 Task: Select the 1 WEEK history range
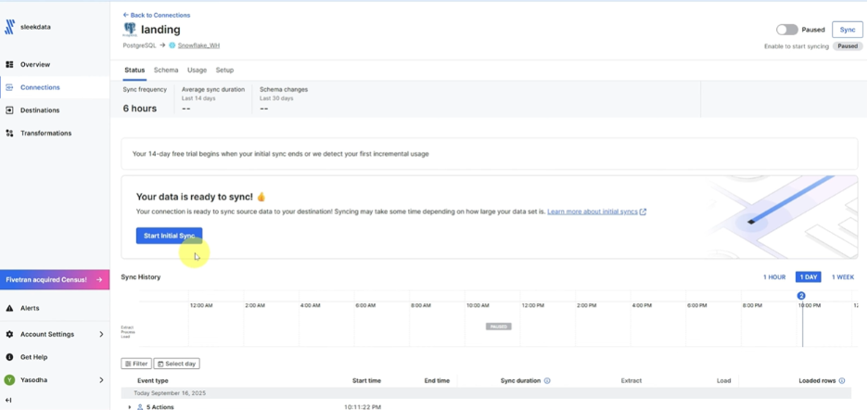pos(843,277)
